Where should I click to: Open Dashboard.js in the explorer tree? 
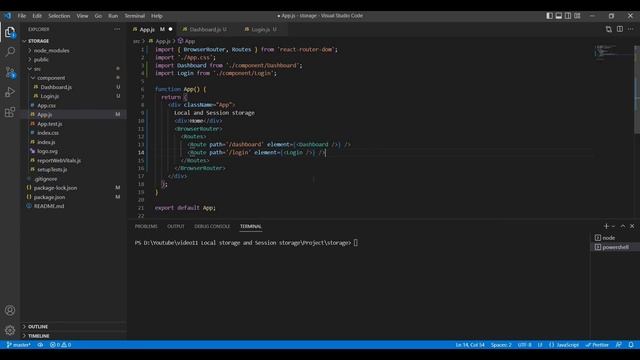tap(73, 87)
